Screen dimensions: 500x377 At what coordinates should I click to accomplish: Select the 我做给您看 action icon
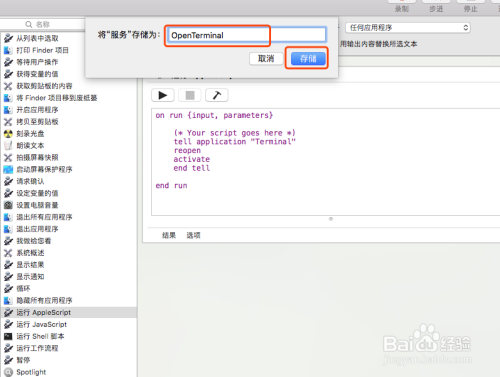point(8,241)
